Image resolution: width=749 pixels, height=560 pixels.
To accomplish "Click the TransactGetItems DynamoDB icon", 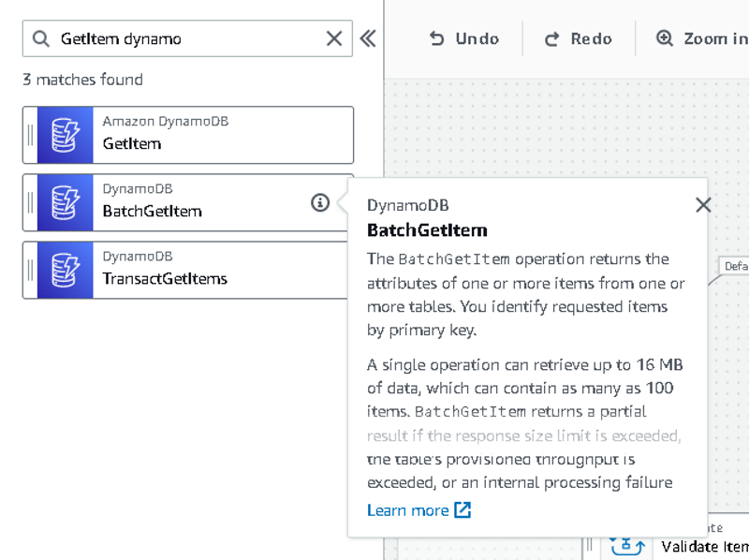I will [x=66, y=270].
